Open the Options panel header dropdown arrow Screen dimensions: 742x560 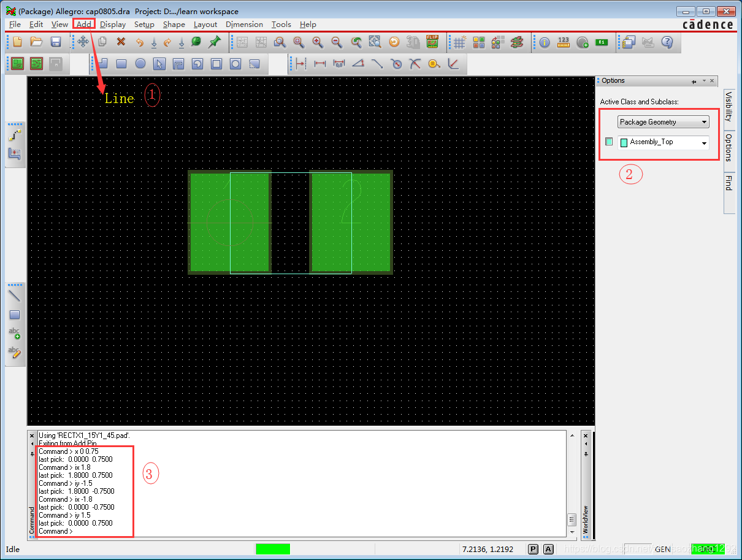point(703,80)
